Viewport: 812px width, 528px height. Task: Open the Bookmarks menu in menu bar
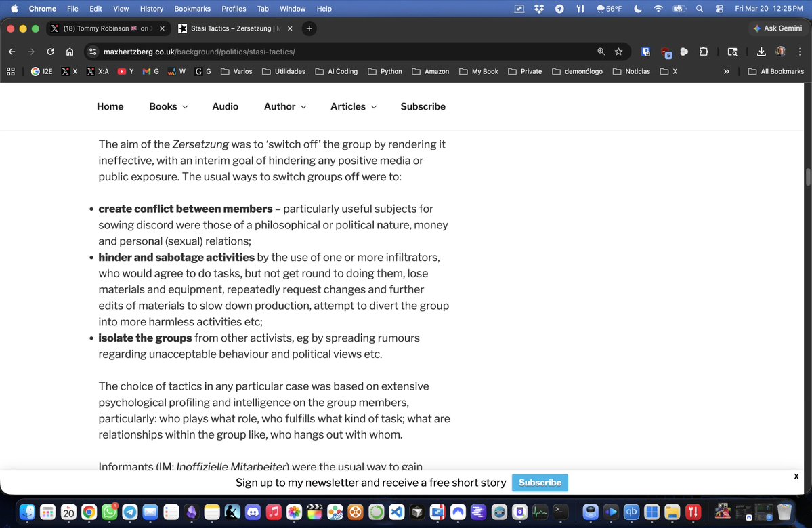coord(192,9)
